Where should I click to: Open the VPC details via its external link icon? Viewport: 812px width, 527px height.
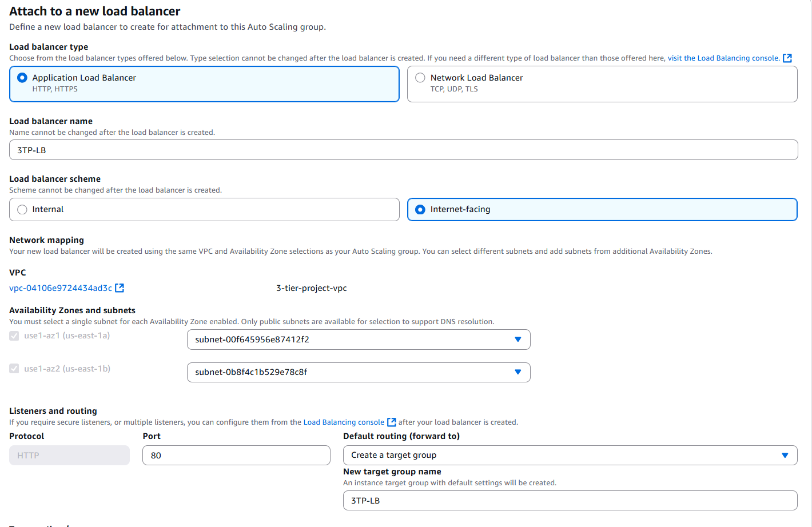(120, 288)
